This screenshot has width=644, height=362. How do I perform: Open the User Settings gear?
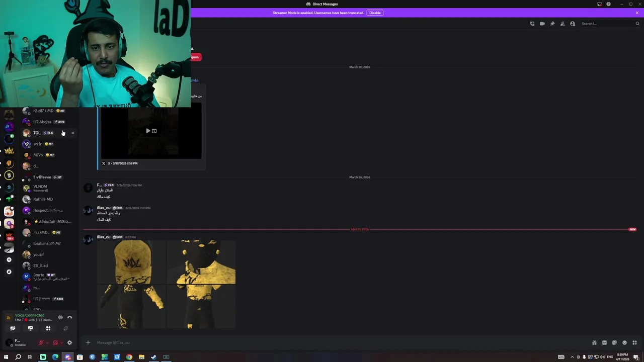point(69,343)
